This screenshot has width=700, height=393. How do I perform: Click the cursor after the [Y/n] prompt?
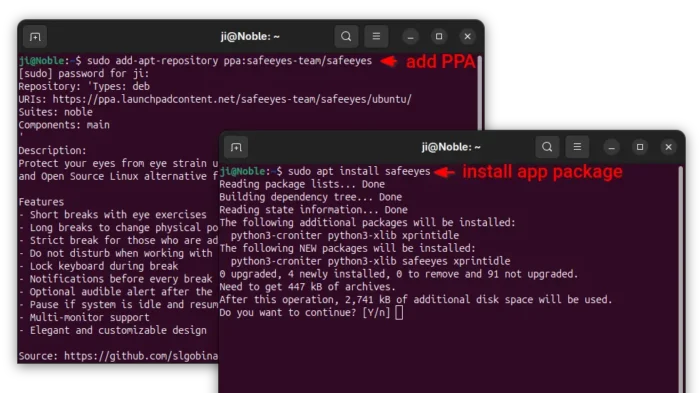(399, 313)
